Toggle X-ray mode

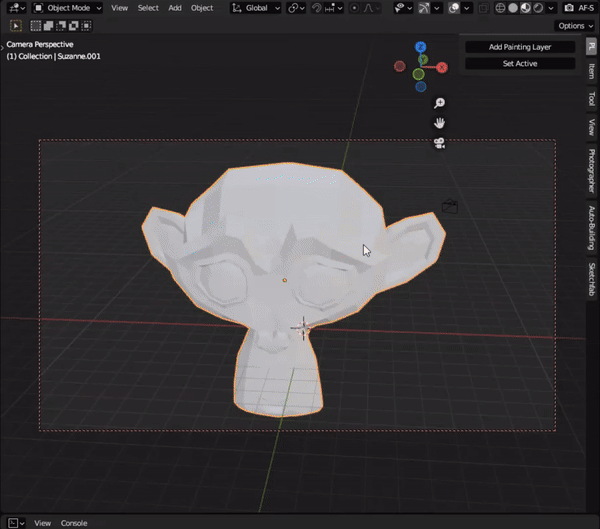tap(484, 8)
